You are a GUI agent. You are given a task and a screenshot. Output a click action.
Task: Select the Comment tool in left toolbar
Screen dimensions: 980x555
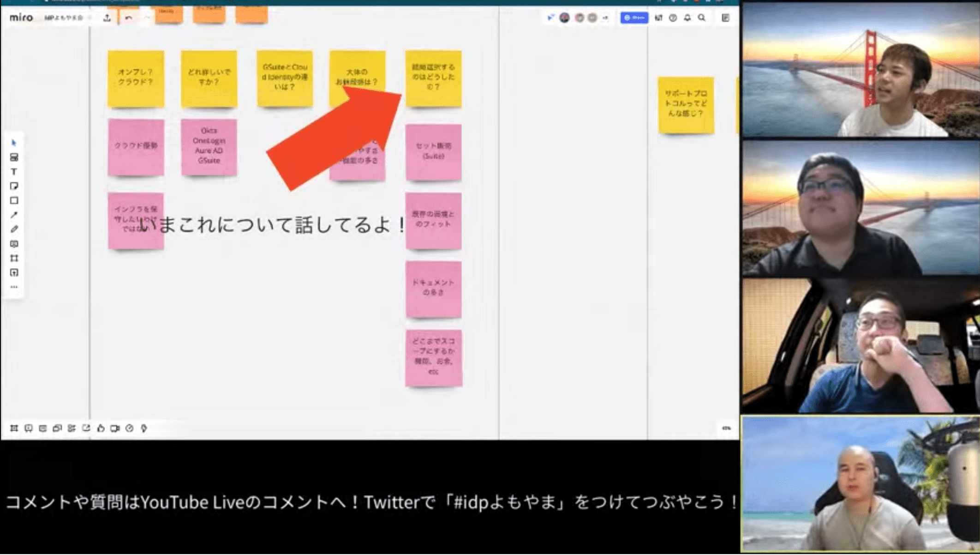(14, 244)
